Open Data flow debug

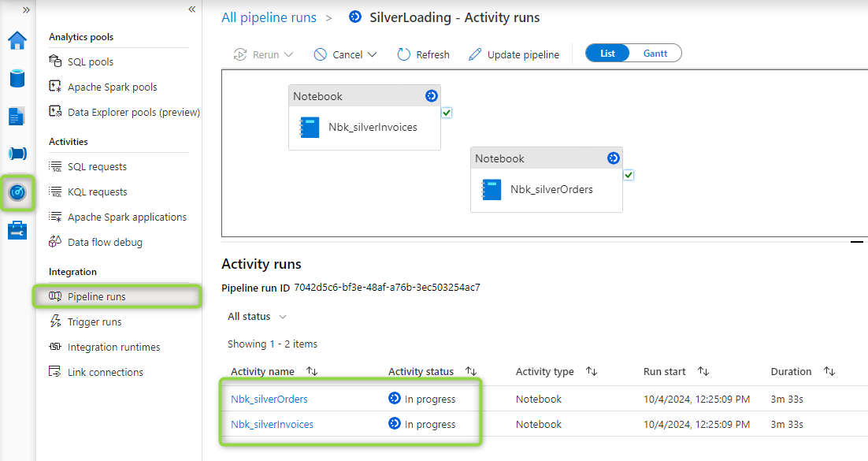point(105,242)
